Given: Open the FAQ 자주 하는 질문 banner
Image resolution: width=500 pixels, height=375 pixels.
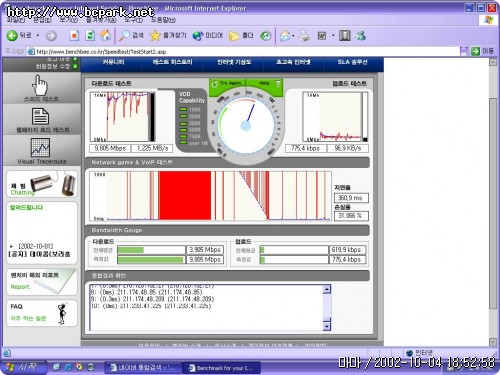Looking at the screenshot, I should pos(42,313).
